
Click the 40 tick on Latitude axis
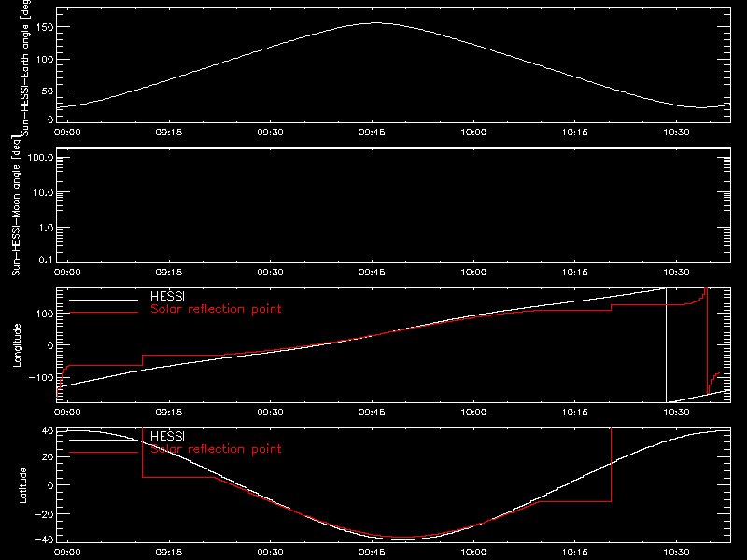pyautogui.click(x=48, y=430)
